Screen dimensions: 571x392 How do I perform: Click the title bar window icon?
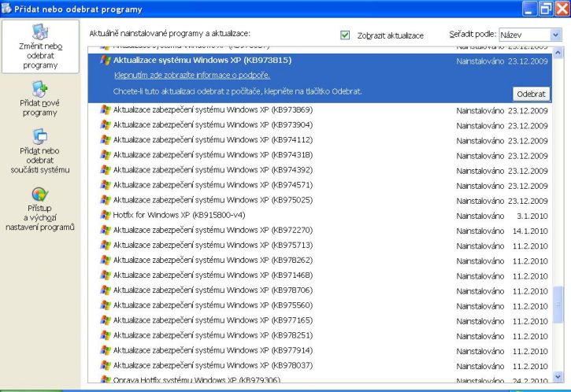point(6,8)
